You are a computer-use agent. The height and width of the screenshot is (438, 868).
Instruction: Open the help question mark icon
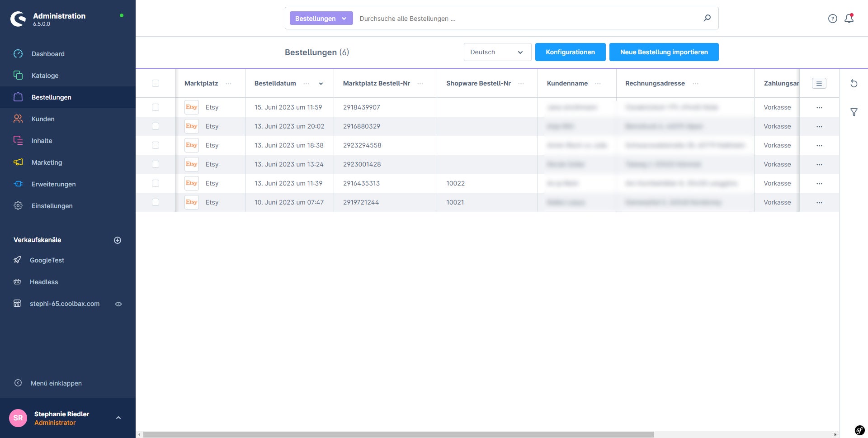point(833,19)
